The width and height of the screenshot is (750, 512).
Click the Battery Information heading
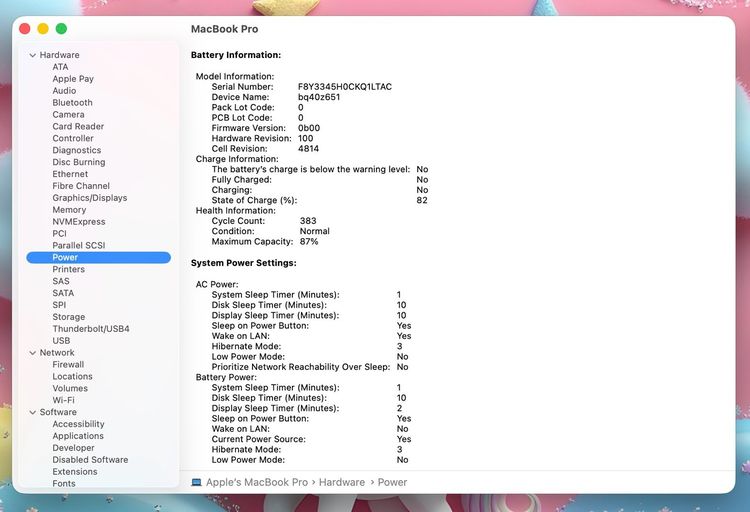236,55
